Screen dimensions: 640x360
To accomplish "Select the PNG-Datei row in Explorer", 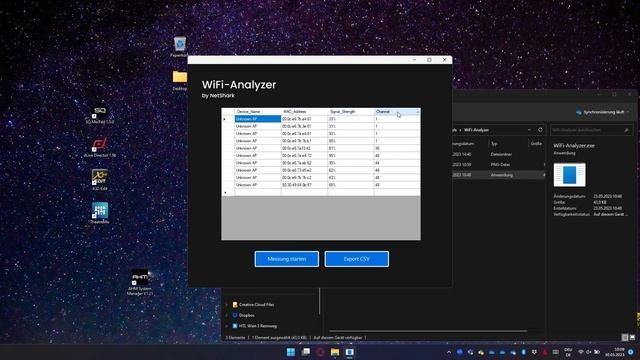I will [498, 164].
